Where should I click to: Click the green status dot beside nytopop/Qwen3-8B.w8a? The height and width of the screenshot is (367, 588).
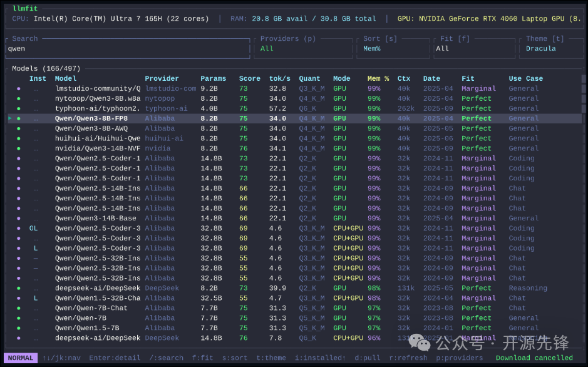click(19, 98)
